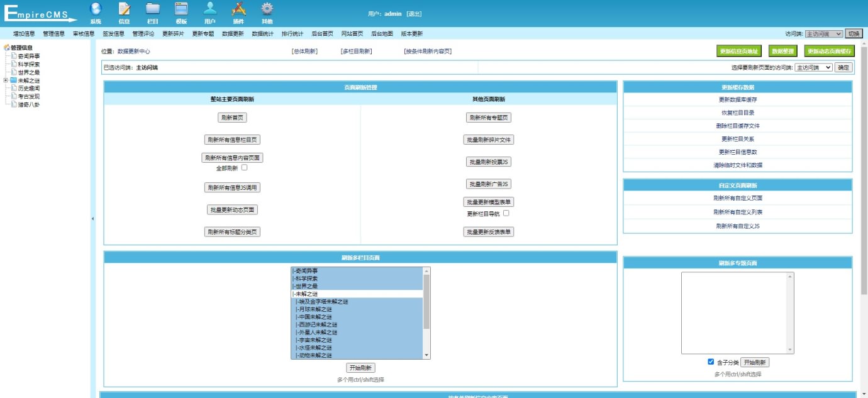
Task: Click the 确定 button
Action: point(843,67)
